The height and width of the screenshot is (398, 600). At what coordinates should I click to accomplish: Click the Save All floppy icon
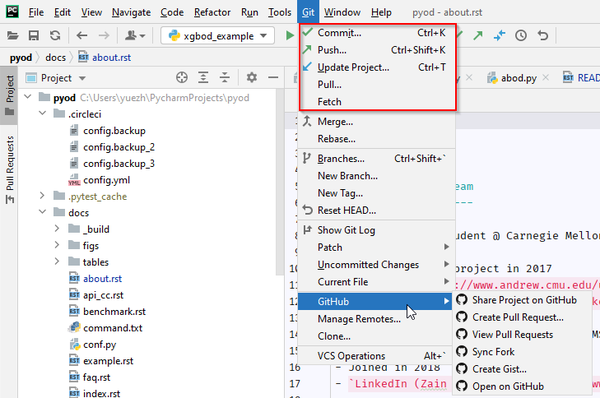pyautogui.click(x=34, y=36)
